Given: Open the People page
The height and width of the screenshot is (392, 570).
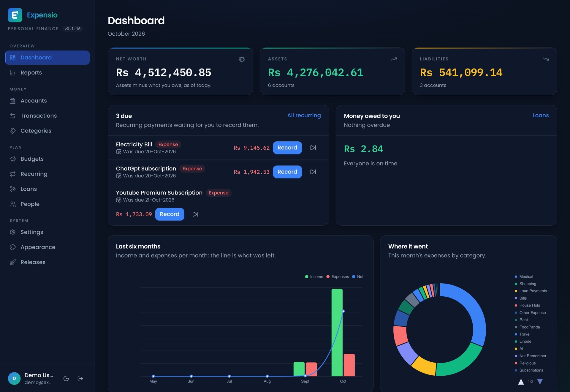Looking at the screenshot, I should pos(47,204).
